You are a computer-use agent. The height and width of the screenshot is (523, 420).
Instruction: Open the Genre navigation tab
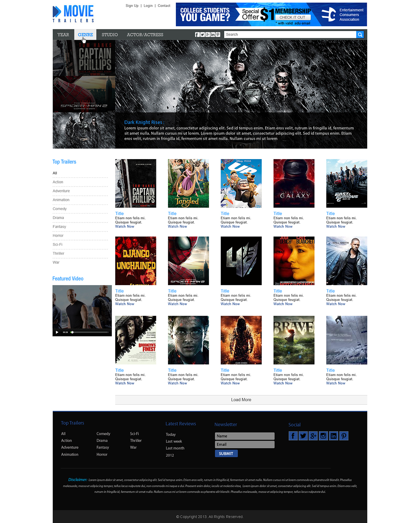coord(85,35)
